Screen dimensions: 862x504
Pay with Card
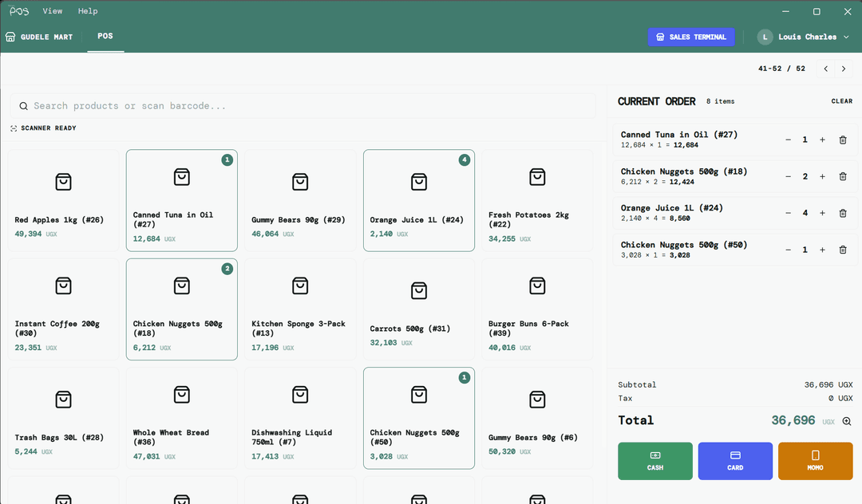point(735,461)
